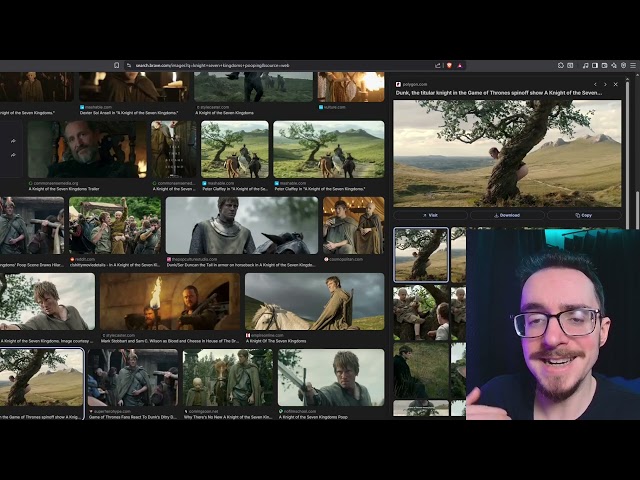Click the Brave search URL in the address bar
Viewport: 640px width, 480px height.
[x=212, y=65]
